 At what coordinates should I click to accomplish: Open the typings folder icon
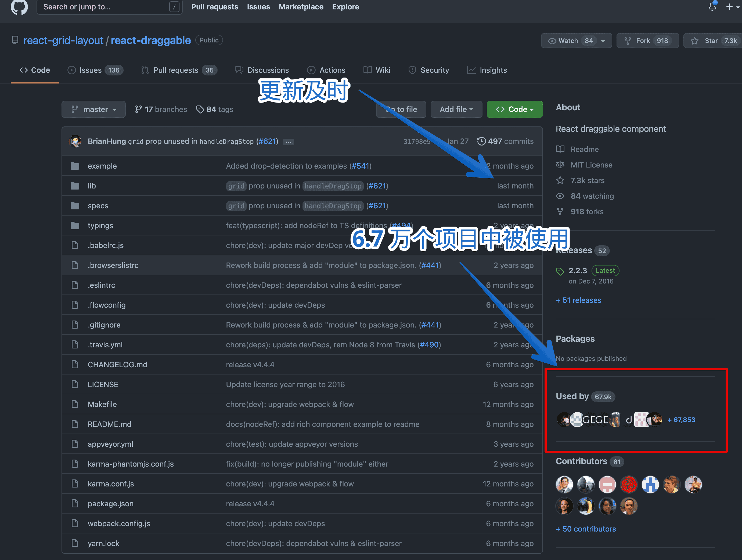[75, 226]
